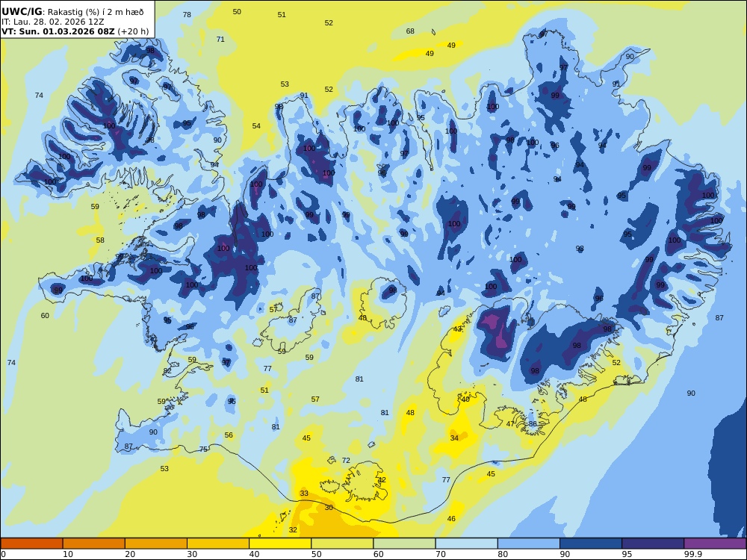Select the '10' legend tick label

(68, 554)
